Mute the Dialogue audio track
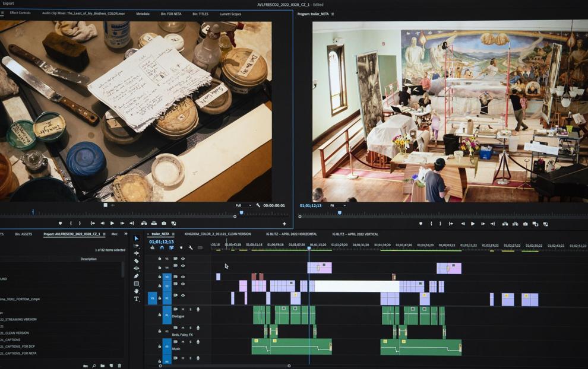 (x=183, y=310)
